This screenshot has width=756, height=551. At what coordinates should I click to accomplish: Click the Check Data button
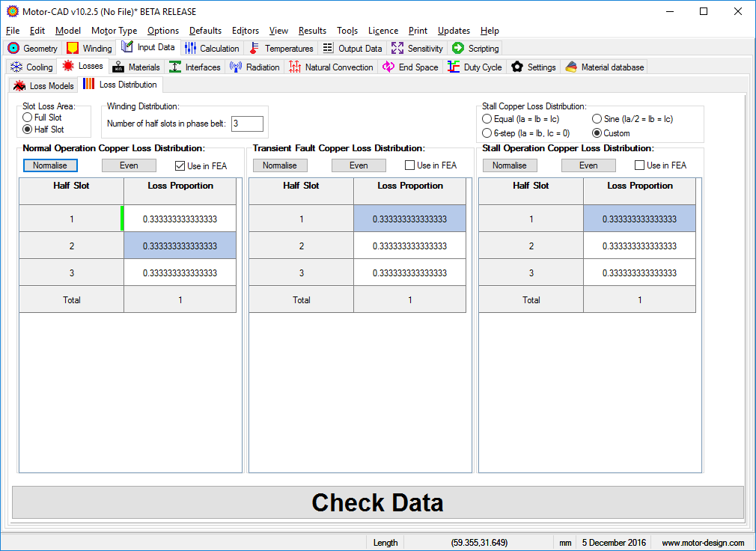(x=377, y=502)
